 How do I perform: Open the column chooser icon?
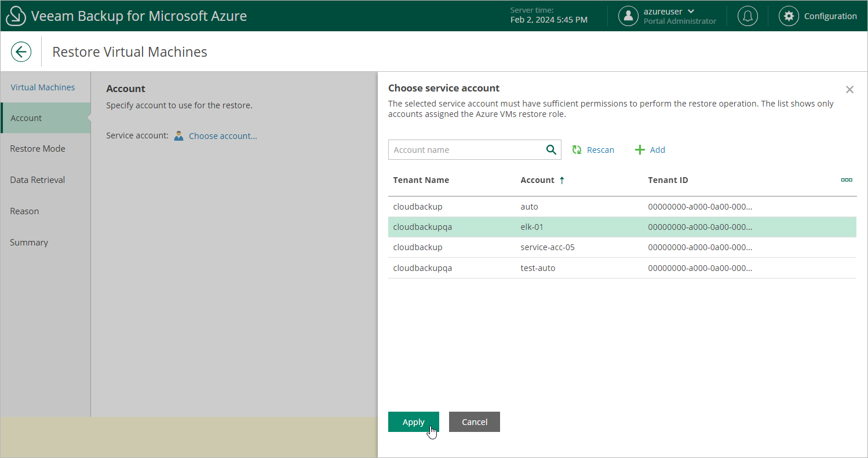click(847, 180)
